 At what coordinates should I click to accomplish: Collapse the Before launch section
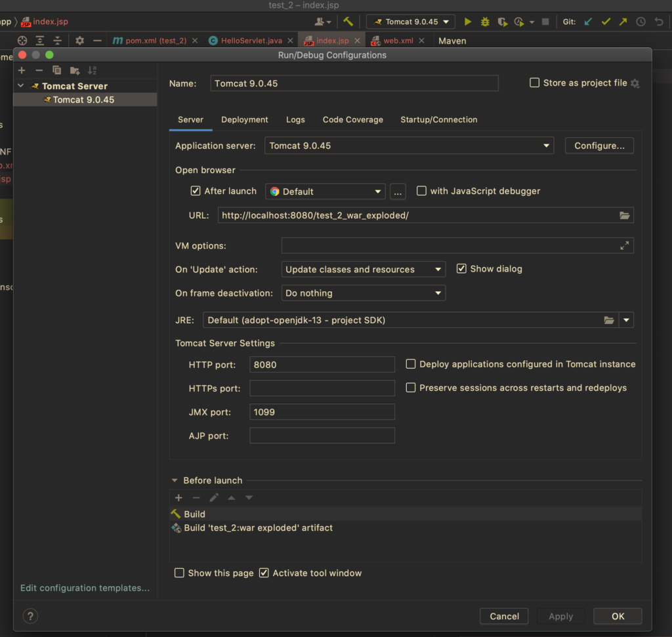175,480
